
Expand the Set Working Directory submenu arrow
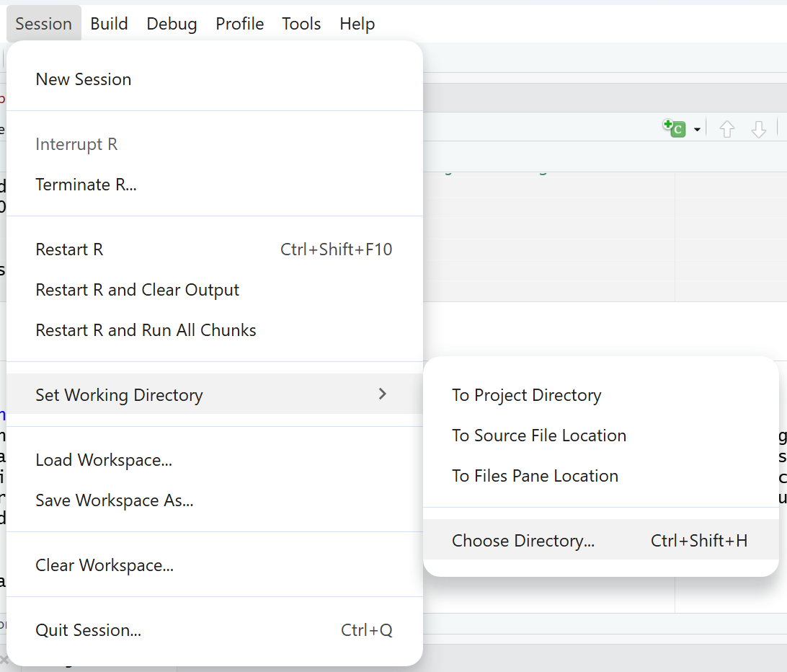pyautogui.click(x=383, y=394)
